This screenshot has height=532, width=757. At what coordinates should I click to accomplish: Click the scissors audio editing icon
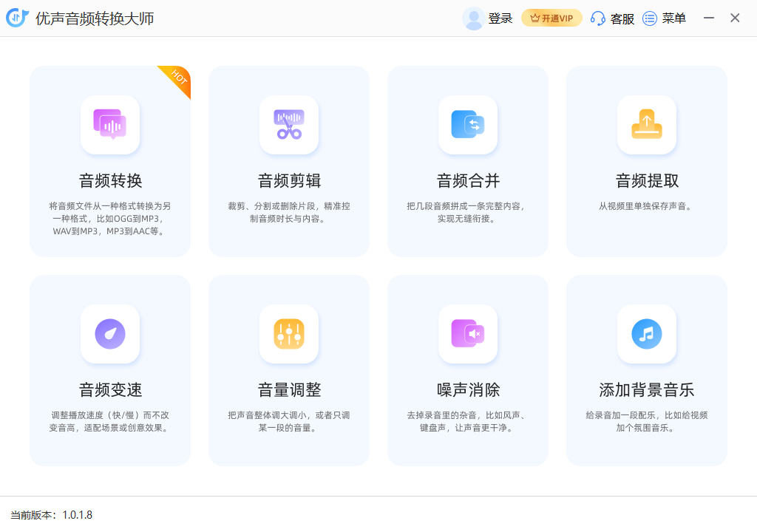coord(289,125)
